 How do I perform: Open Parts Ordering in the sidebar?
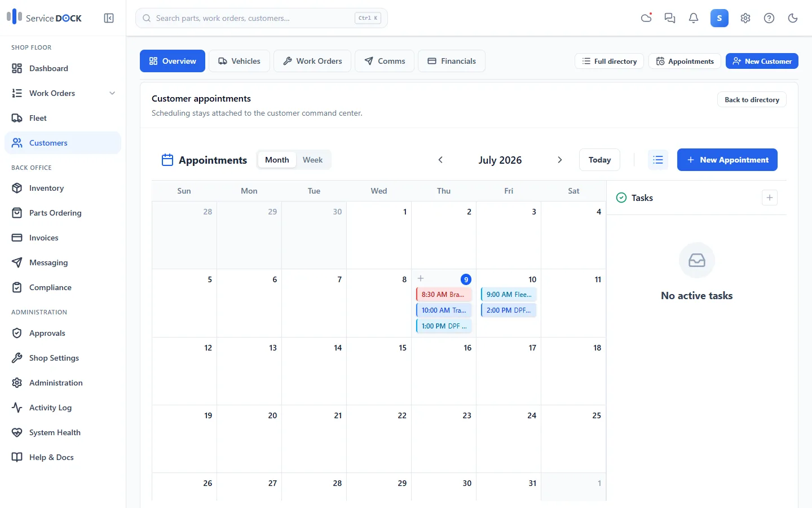63,213
